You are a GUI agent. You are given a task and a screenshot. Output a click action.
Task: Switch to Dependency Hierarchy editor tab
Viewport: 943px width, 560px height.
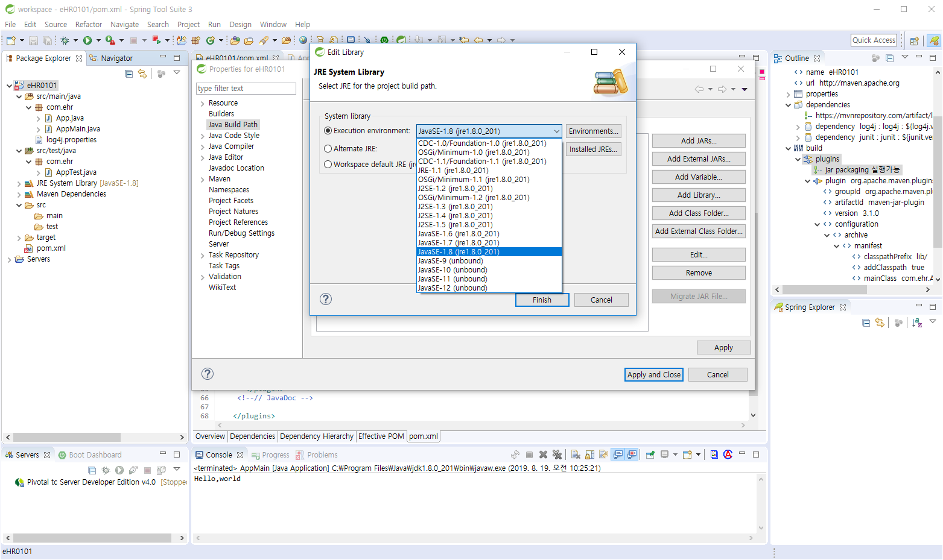tap(317, 436)
